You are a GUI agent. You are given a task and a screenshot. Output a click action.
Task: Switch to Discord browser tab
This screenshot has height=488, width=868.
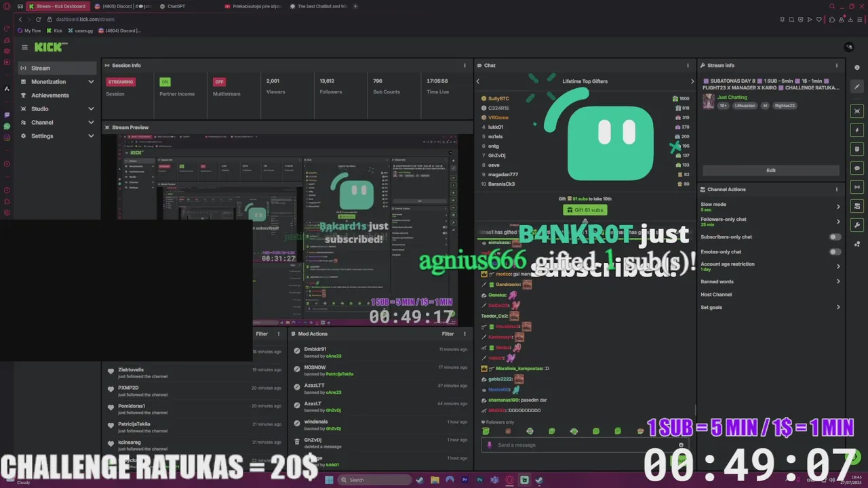123,6
